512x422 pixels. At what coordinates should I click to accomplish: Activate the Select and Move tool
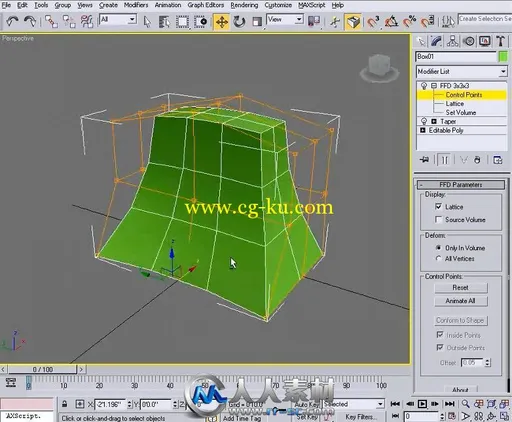tap(222, 22)
